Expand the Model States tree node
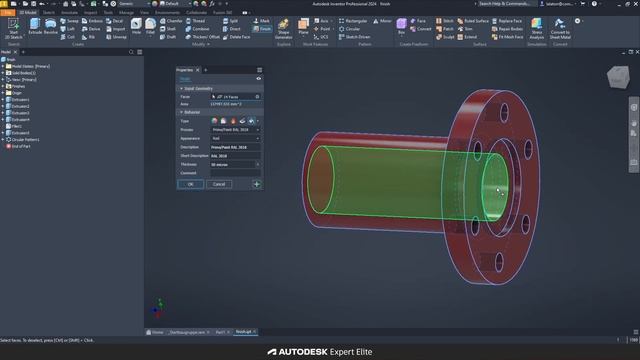Viewport: 640px width, 360px height. coord(3,66)
